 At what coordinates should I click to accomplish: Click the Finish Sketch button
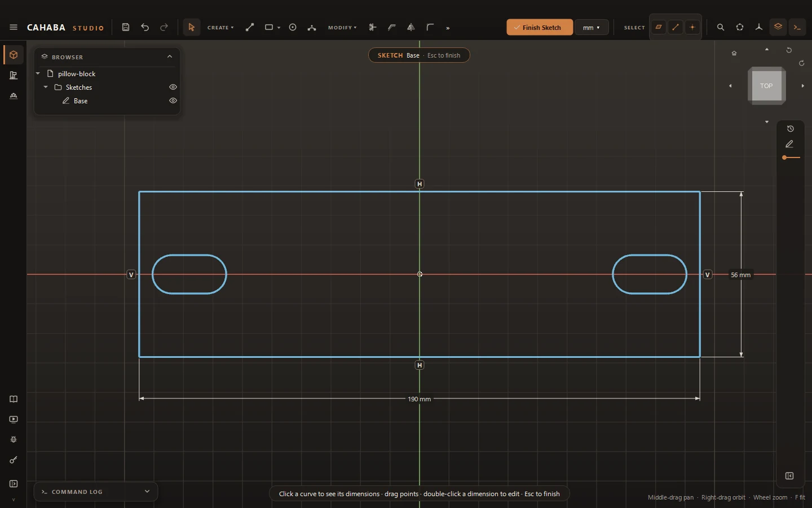click(540, 28)
